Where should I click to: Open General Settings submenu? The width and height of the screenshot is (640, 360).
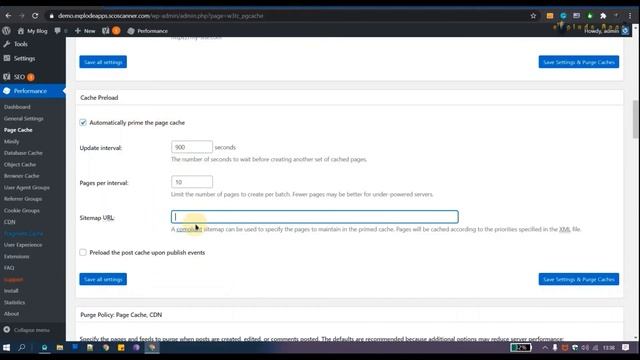click(x=23, y=118)
